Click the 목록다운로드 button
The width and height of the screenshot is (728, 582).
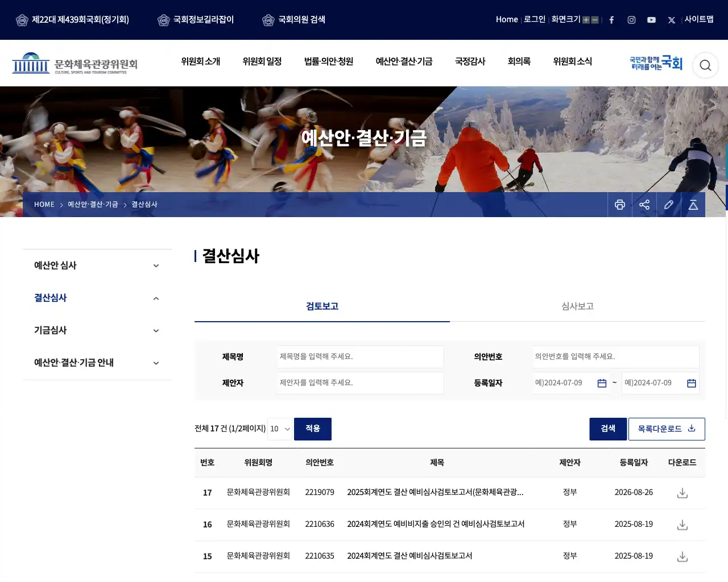(667, 429)
